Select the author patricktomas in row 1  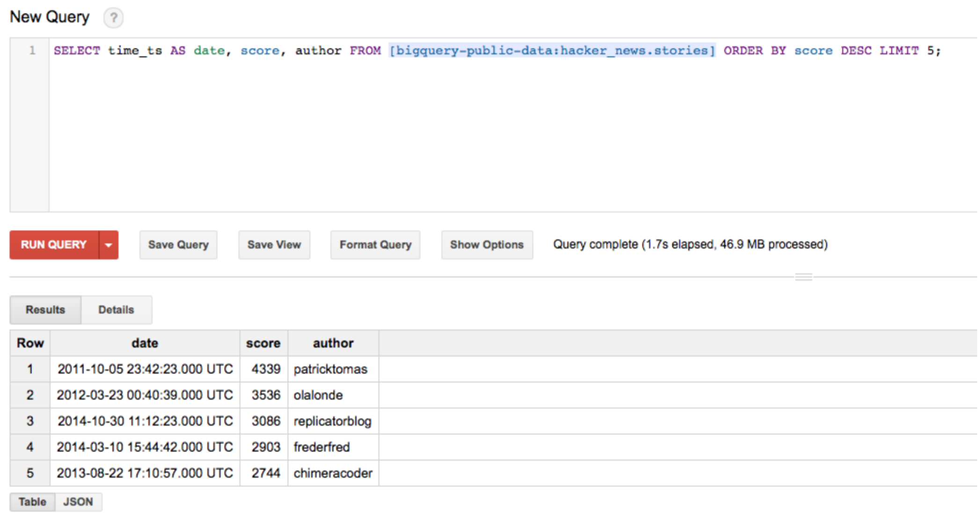click(330, 369)
